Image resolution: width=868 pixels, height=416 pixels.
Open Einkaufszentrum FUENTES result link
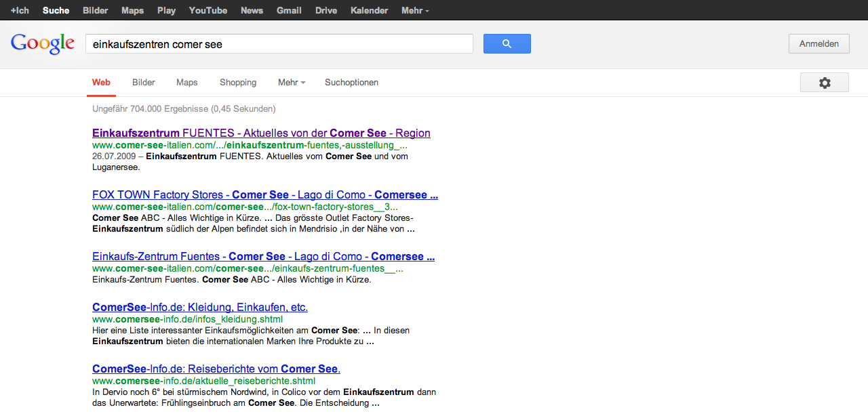click(x=261, y=133)
